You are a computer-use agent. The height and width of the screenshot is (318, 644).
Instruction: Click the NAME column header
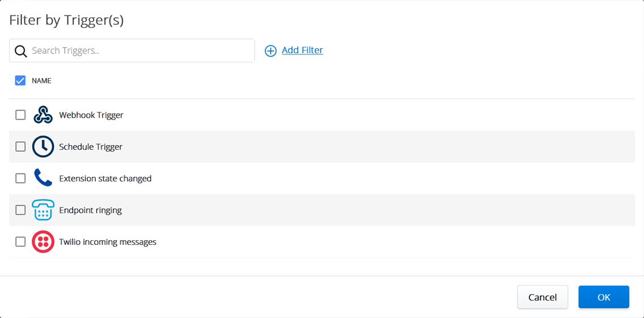click(x=41, y=81)
